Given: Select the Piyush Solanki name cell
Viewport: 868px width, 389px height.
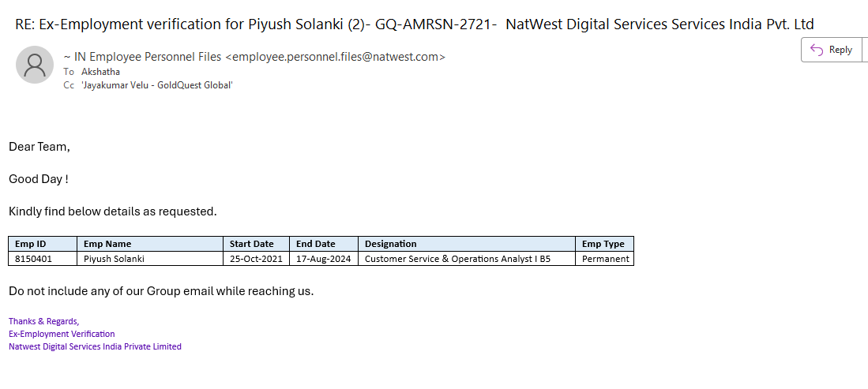Looking at the screenshot, I should click(114, 259).
